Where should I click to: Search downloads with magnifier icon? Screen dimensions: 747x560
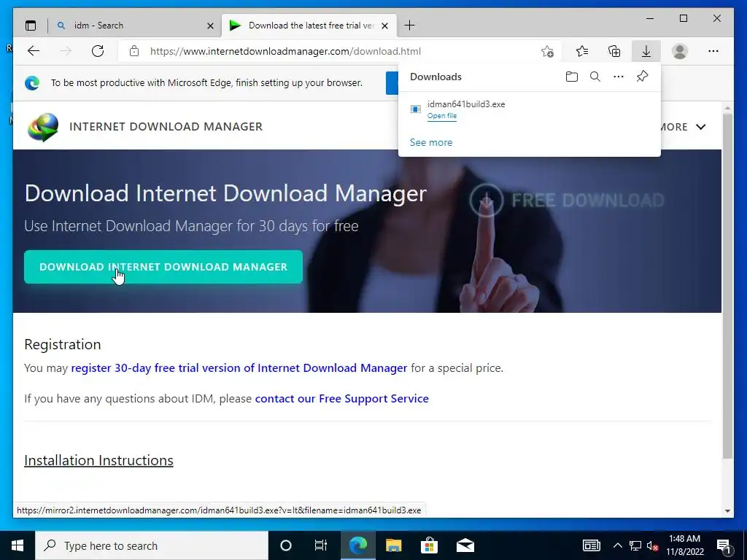[x=595, y=77]
